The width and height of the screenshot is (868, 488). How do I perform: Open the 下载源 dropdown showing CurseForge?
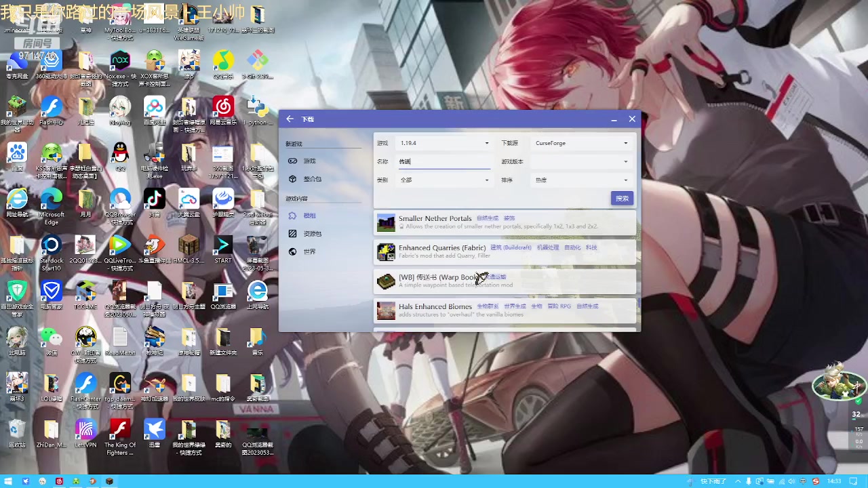coord(582,143)
